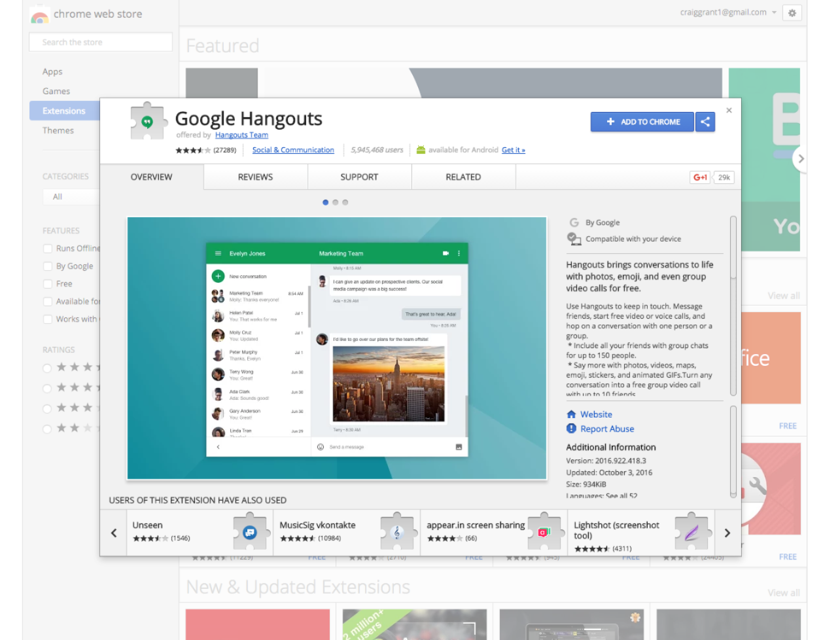
Task: Click the By Google G icon
Action: 574,222
